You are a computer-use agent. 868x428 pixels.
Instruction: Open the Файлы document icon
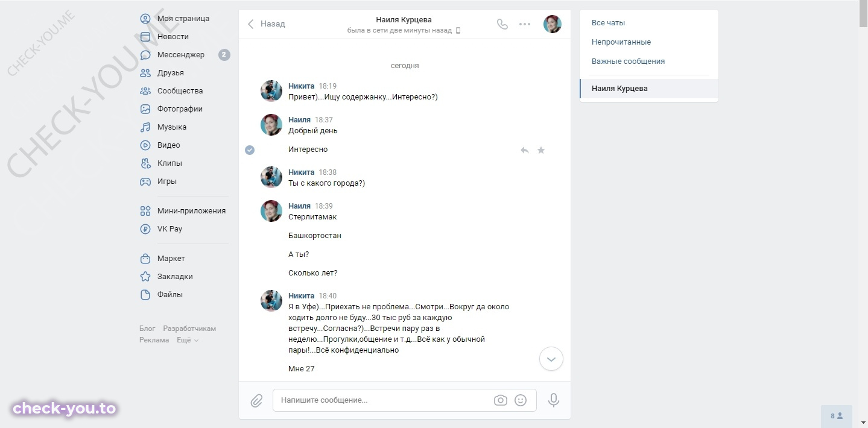click(145, 295)
